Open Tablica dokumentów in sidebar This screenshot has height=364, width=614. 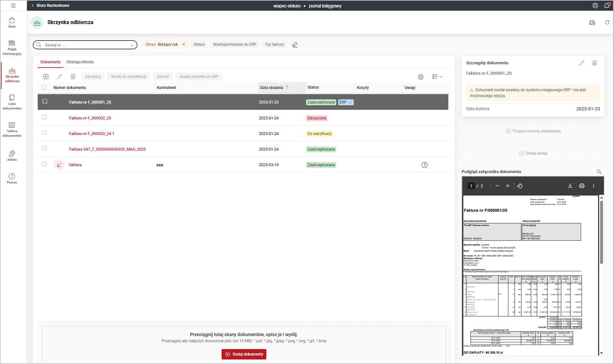pyautogui.click(x=12, y=130)
